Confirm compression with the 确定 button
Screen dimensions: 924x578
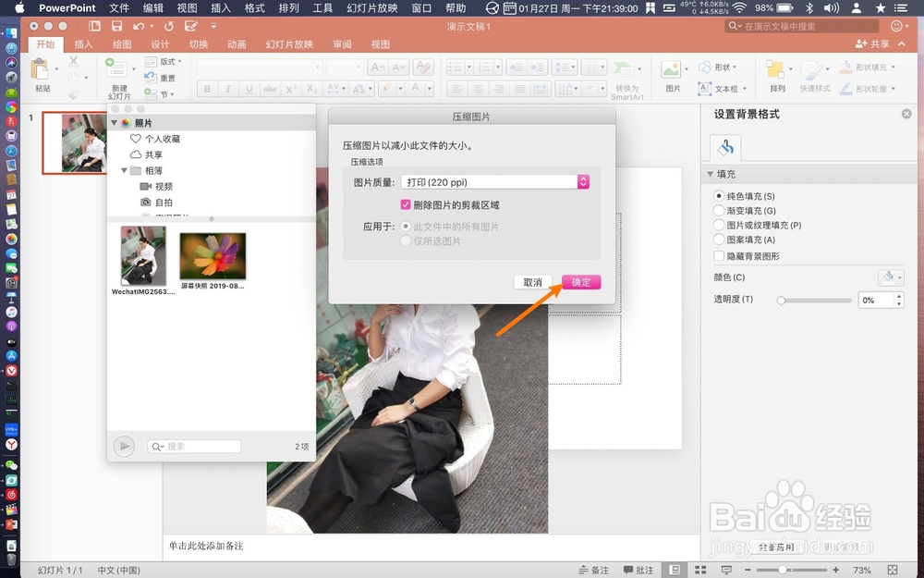[581, 283]
